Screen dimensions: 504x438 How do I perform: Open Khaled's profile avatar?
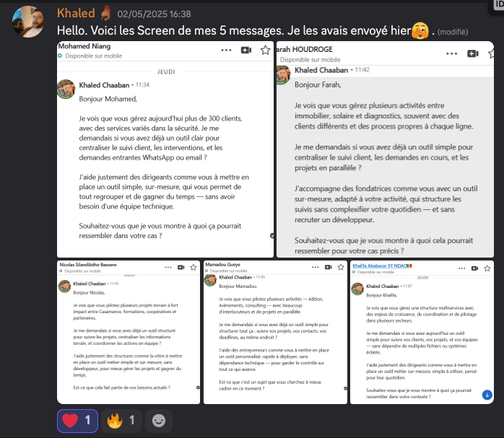click(x=28, y=22)
